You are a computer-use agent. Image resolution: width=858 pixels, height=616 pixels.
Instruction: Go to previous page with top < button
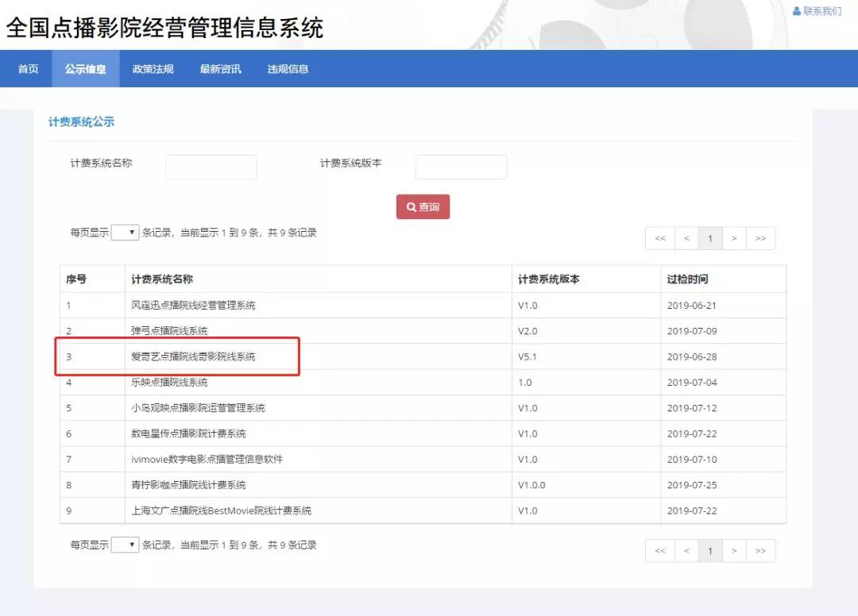coord(686,238)
